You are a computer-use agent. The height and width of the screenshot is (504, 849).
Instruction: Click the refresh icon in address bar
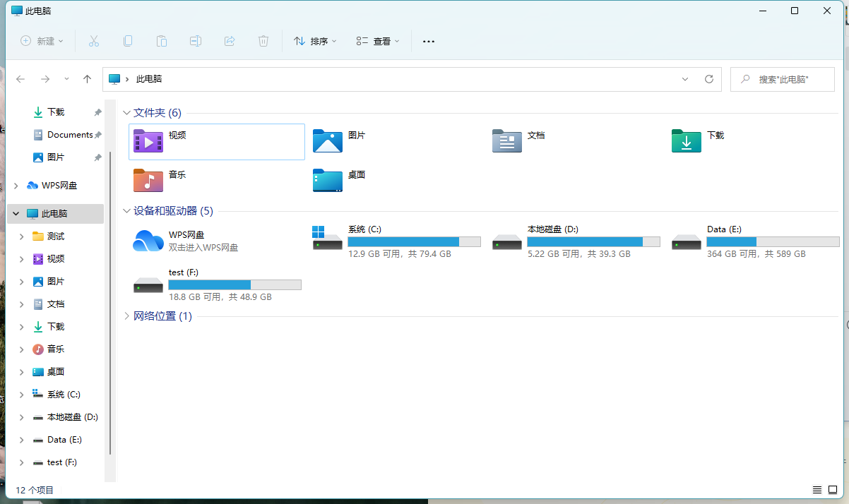coord(709,79)
